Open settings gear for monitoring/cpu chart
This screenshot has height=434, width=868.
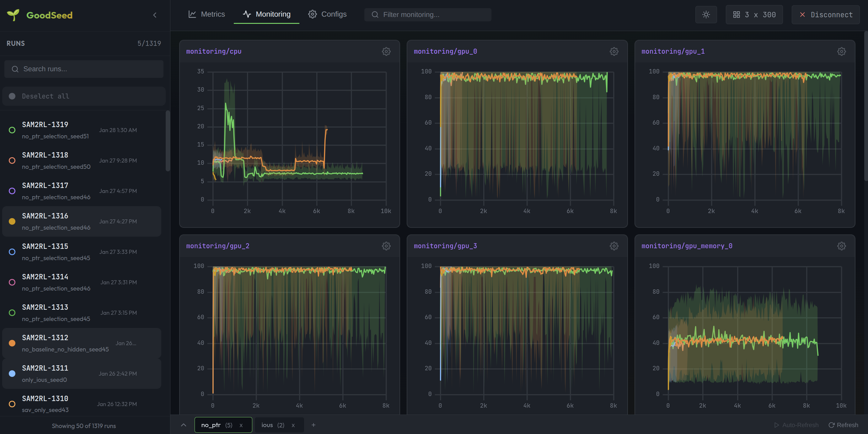(x=386, y=51)
